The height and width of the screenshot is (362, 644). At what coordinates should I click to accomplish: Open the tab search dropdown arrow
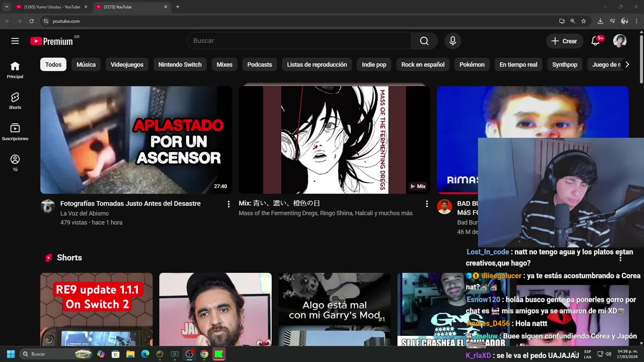click(x=7, y=7)
